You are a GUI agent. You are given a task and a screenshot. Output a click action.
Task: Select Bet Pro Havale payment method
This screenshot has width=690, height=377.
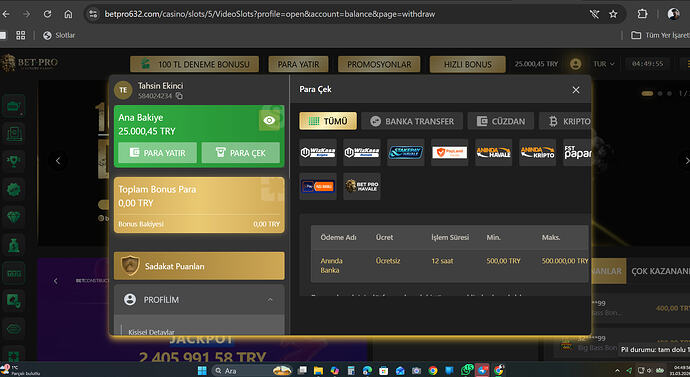click(x=362, y=186)
